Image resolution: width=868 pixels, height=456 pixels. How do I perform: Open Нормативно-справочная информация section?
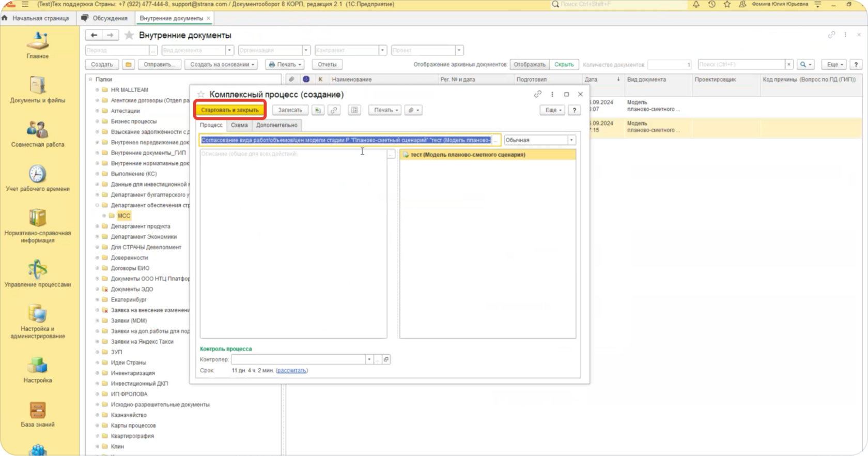[38, 226]
